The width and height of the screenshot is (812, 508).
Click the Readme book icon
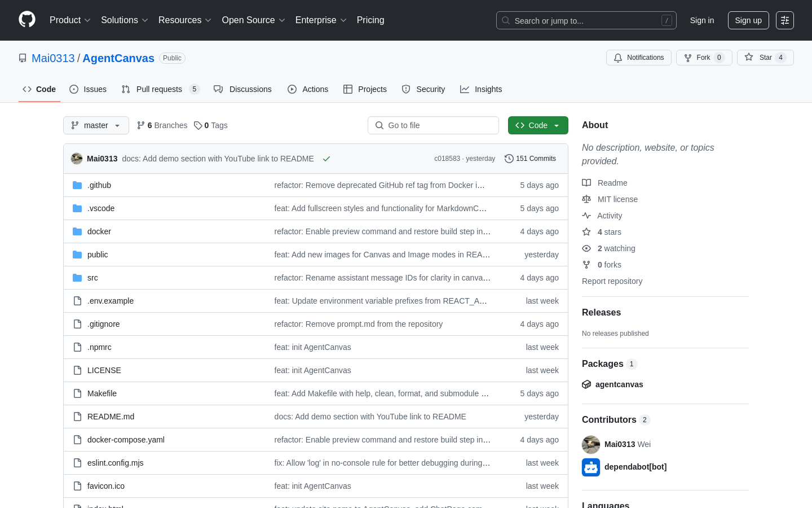[x=586, y=183]
